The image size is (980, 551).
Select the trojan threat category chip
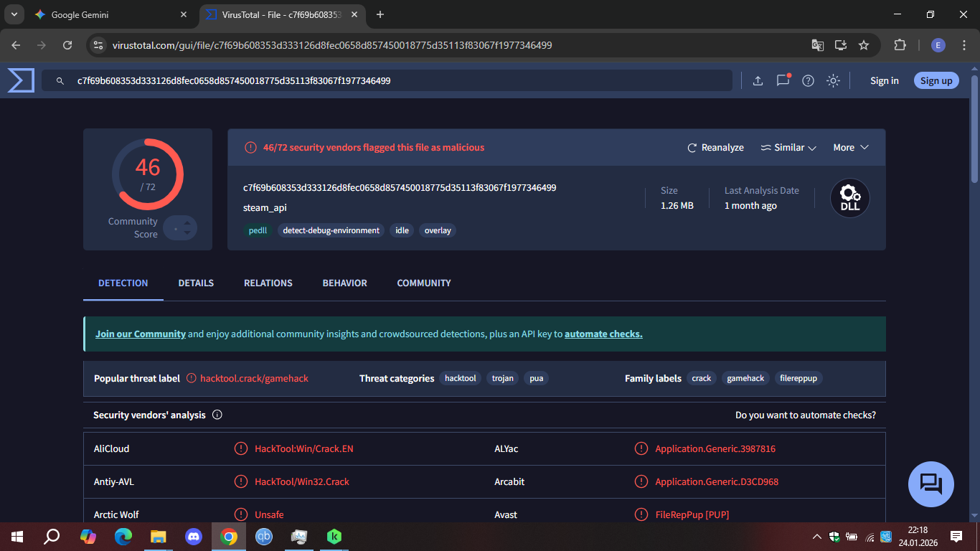pos(503,378)
